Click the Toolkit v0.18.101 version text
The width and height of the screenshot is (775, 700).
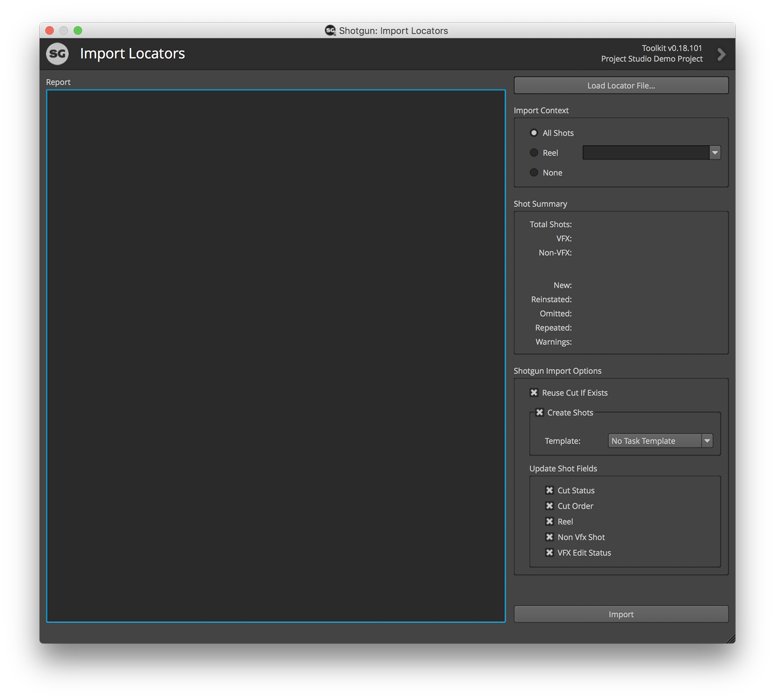(672, 48)
